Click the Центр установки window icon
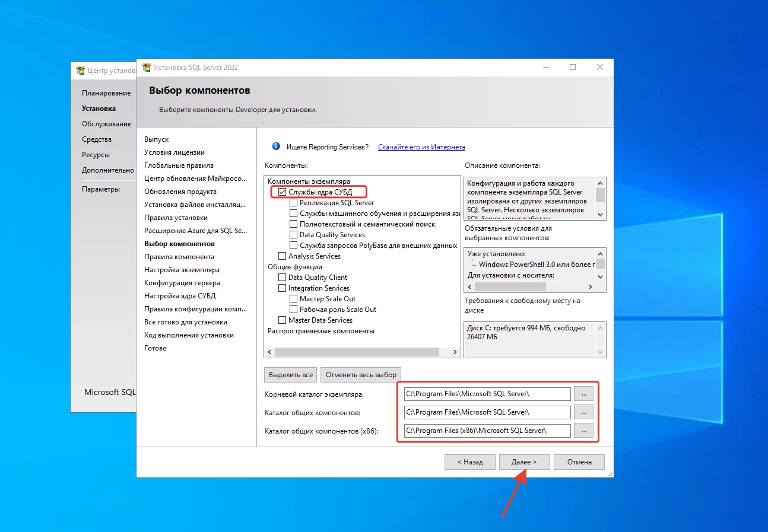This screenshot has height=532, width=768. 80,71
